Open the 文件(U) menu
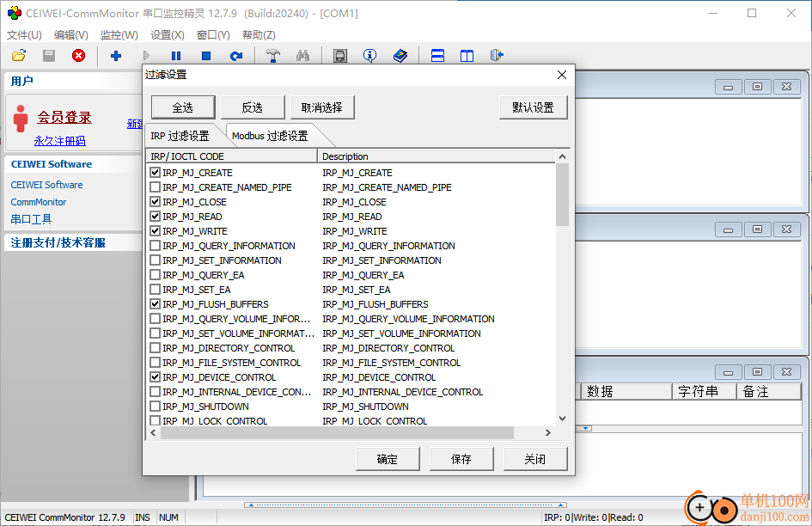 (x=24, y=34)
